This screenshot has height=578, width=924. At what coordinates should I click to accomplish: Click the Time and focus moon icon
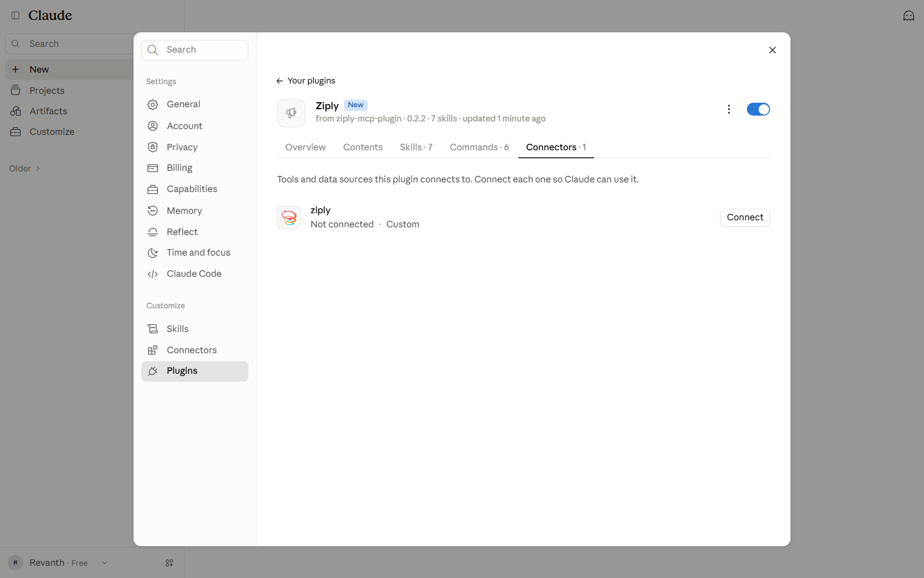153,253
